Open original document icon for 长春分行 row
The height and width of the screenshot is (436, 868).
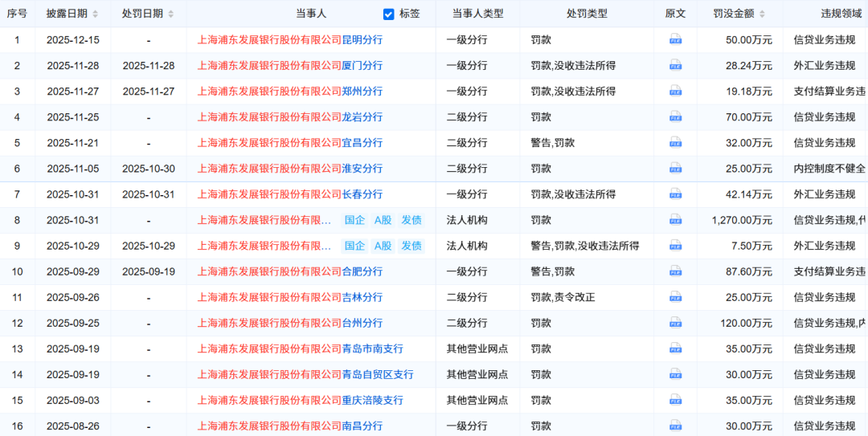point(675,194)
